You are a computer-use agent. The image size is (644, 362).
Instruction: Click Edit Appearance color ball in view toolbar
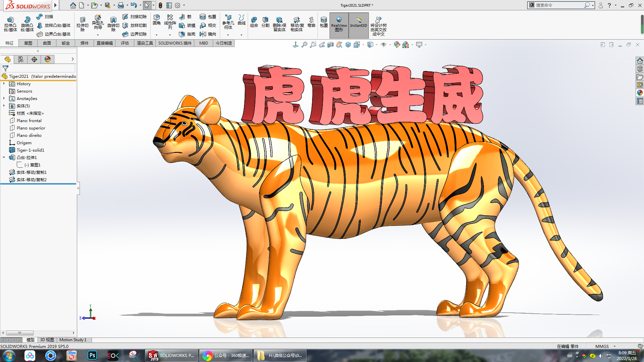[x=397, y=45]
